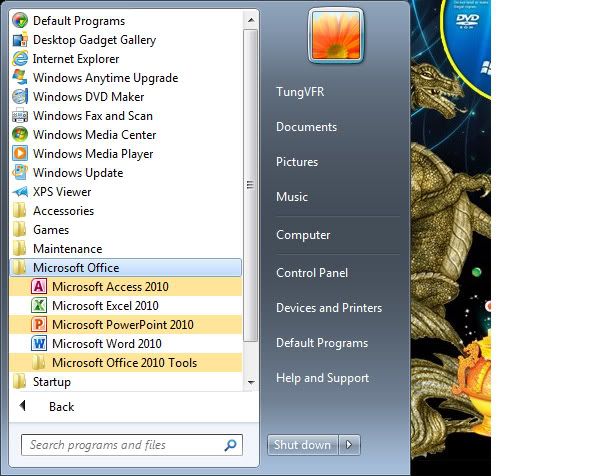
Task: Click the programs list scroll down arrow
Action: 251,382
